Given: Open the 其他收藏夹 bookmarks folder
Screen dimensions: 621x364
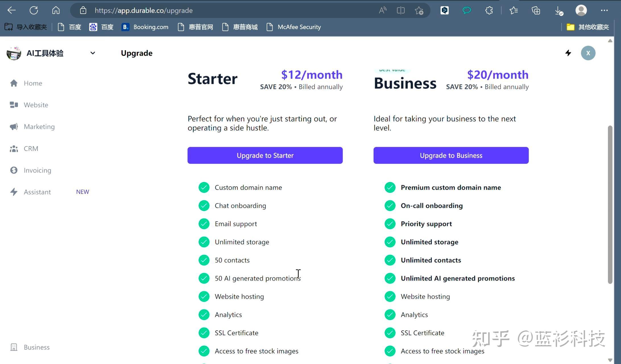Looking at the screenshot, I should pyautogui.click(x=587, y=27).
